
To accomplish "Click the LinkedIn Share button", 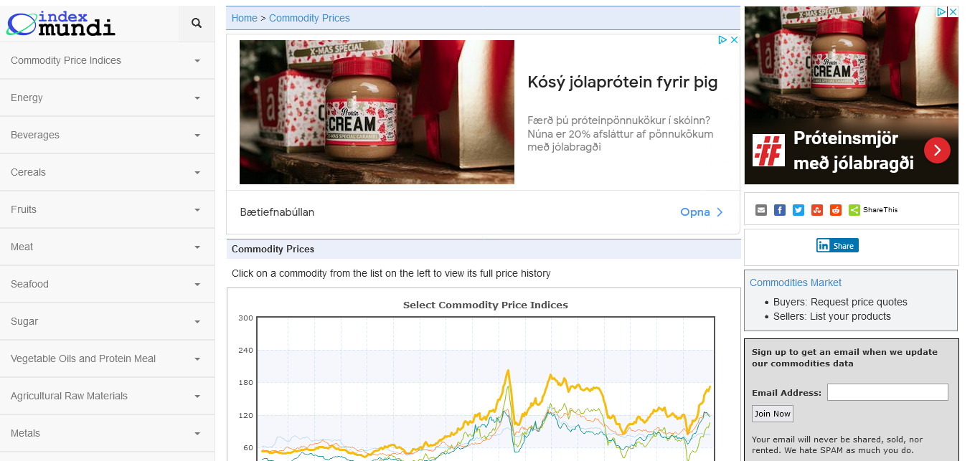I will pos(837,245).
